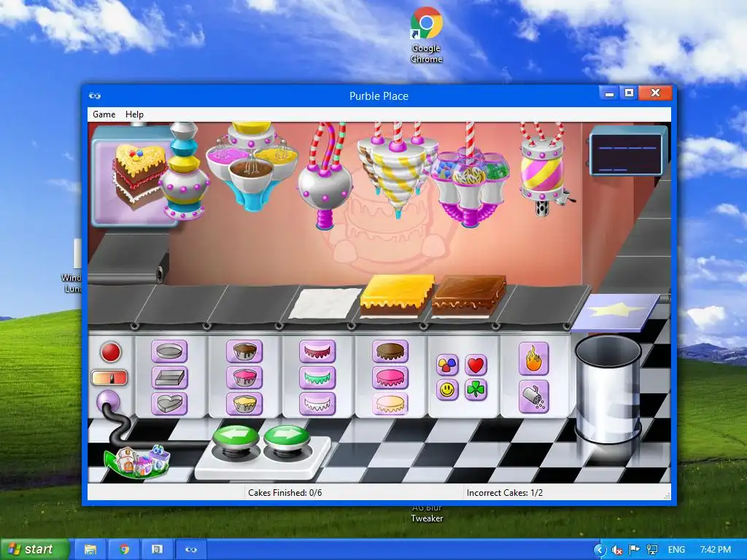Add the colored balls decoration
The height and width of the screenshot is (560, 747).
point(447,365)
